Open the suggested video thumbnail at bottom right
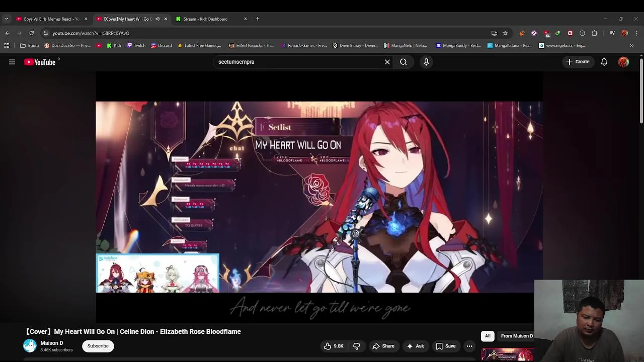This screenshot has width=644, height=362. pyautogui.click(x=507, y=354)
